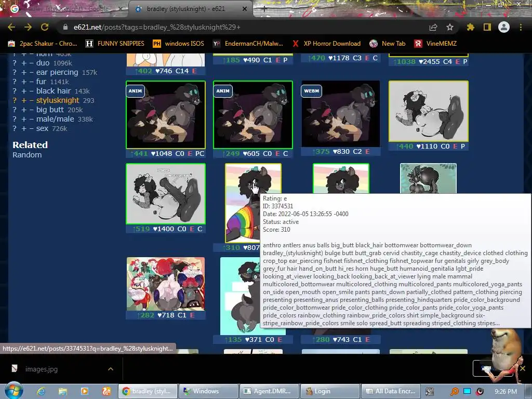Launch Internet Explorer from taskbar
Viewport: 532px width, 399px height.
coord(41,391)
